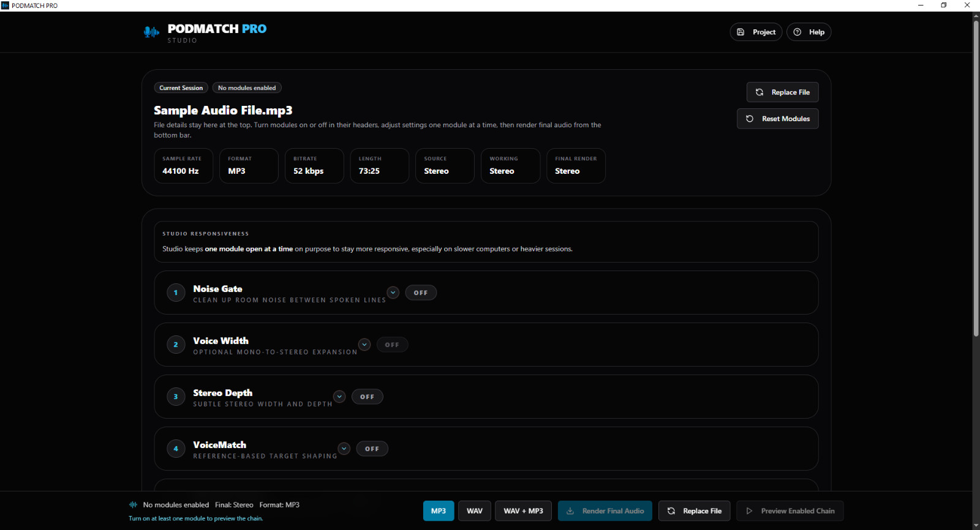Toggle the Voice Width OFF switch
Viewport: 980px width, 530px height.
coord(392,345)
